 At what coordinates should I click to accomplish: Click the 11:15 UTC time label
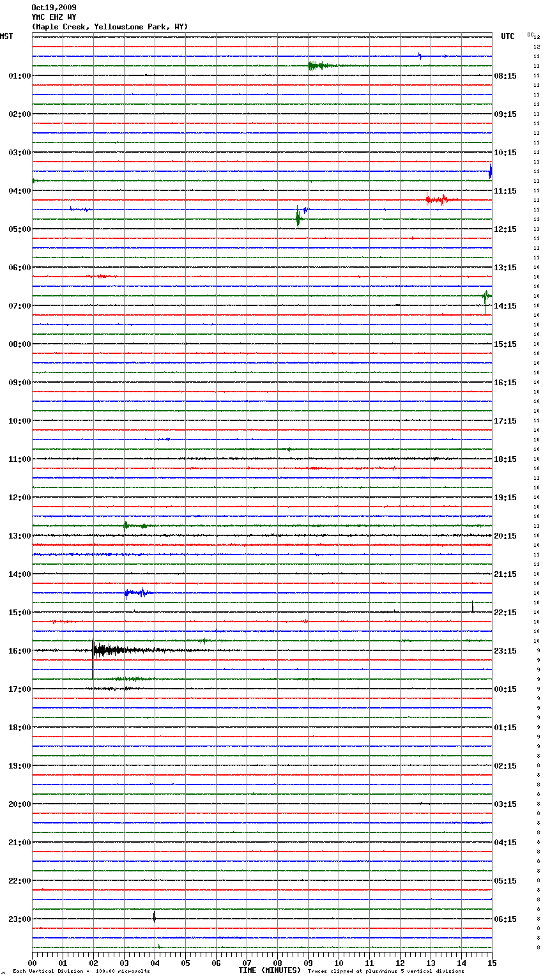[x=505, y=191]
